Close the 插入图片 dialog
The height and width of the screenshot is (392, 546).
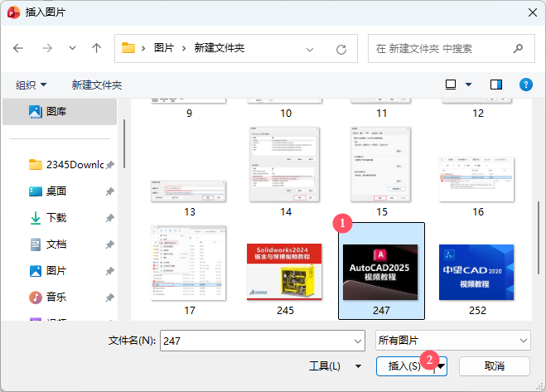pos(533,13)
